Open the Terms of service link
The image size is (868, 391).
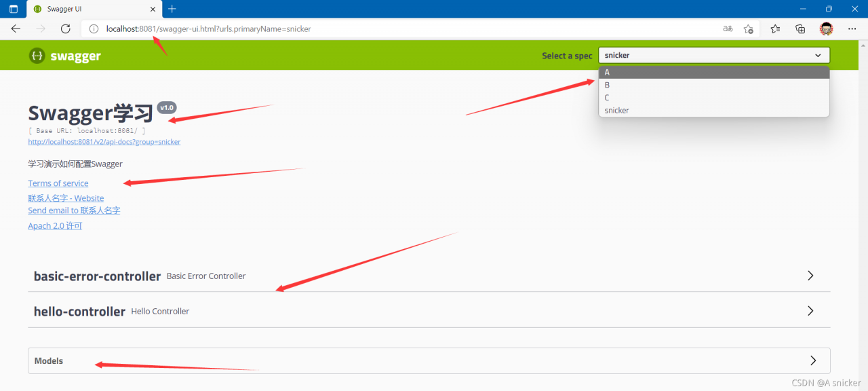58,183
